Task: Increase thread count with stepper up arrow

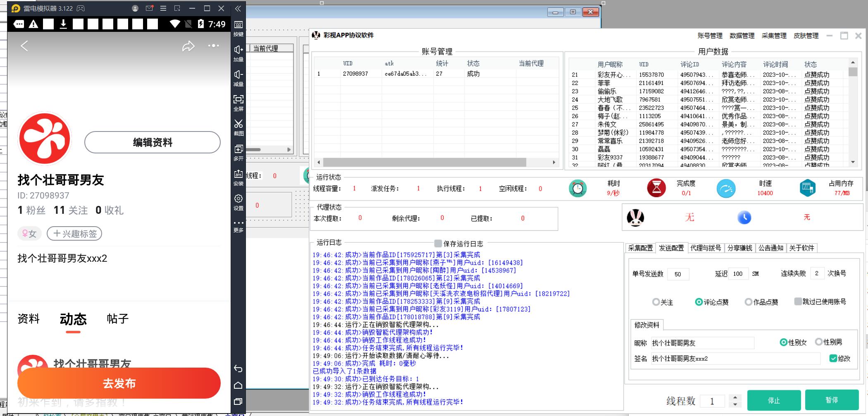Action: 735,397
